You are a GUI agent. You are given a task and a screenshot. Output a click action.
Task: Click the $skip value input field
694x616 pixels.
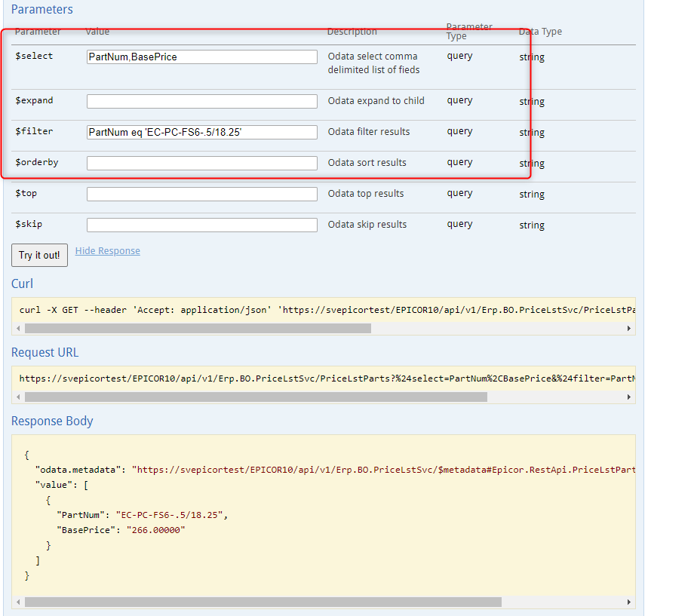click(202, 225)
